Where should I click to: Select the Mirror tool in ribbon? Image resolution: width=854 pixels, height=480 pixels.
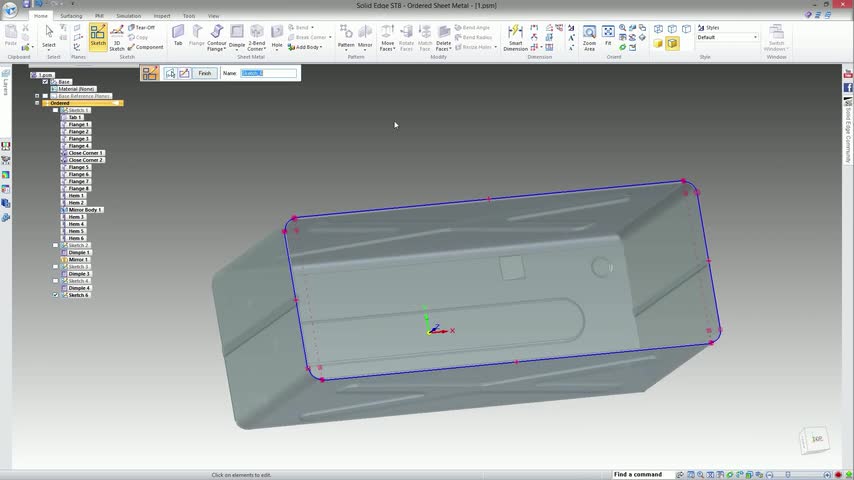click(365, 36)
